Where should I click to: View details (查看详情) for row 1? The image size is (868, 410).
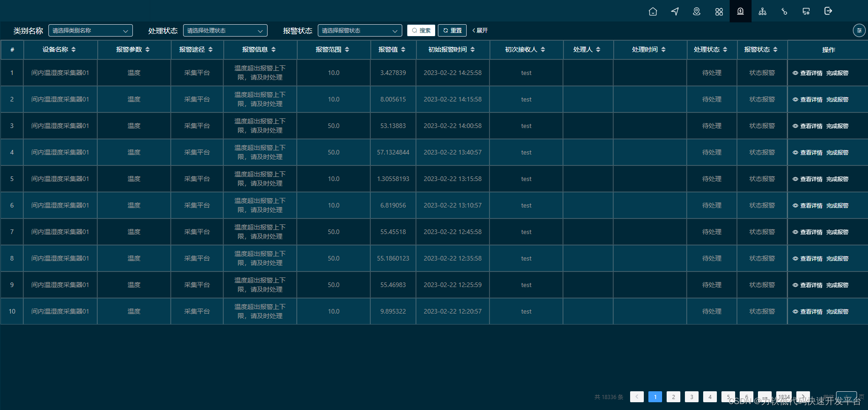pyautogui.click(x=807, y=73)
